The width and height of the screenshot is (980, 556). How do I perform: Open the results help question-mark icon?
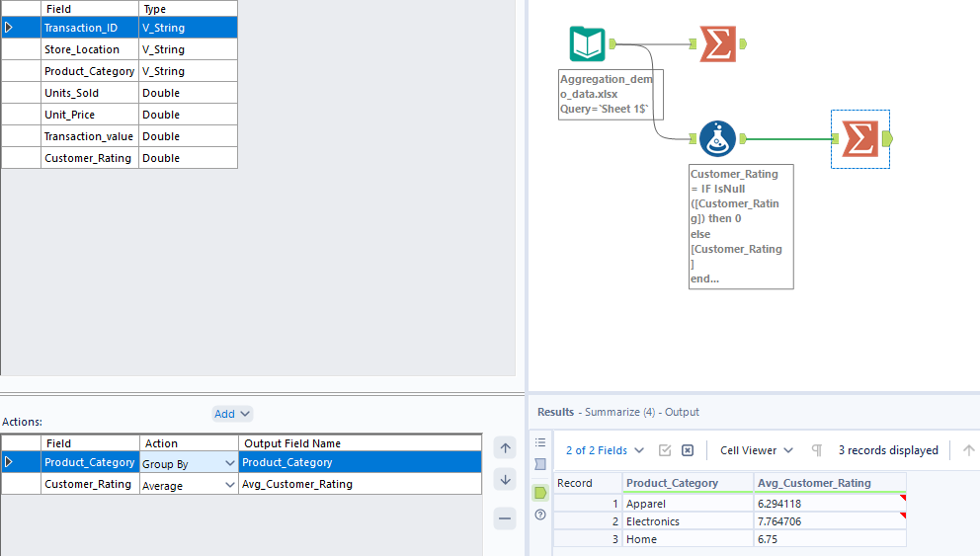pyautogui.click(x=540, y=515)
